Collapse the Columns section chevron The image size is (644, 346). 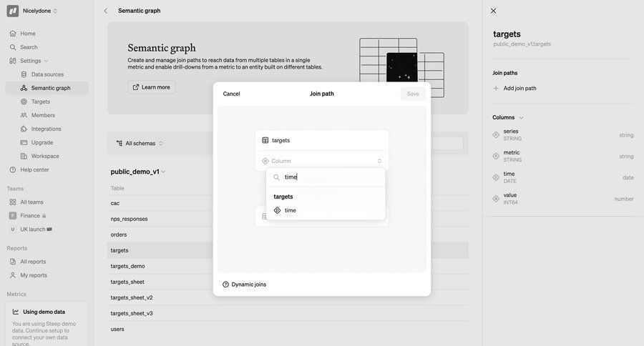pyautogui.click(x=521, y=117)
